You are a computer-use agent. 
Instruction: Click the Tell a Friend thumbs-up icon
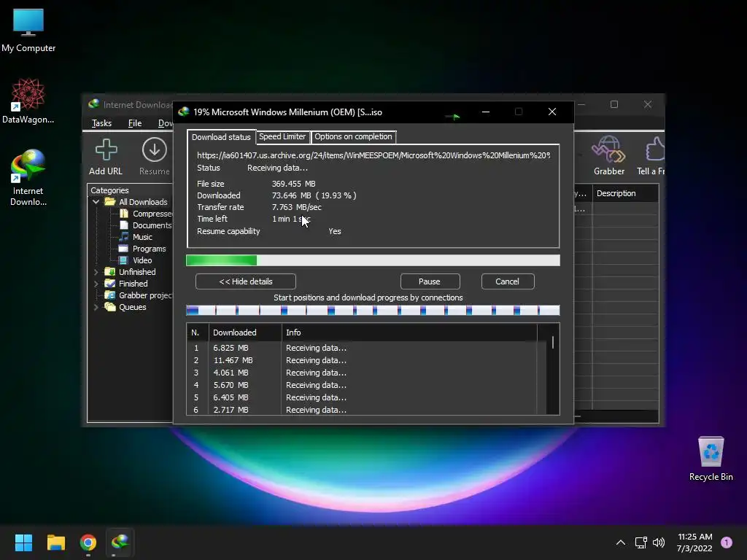coord(655,149)
